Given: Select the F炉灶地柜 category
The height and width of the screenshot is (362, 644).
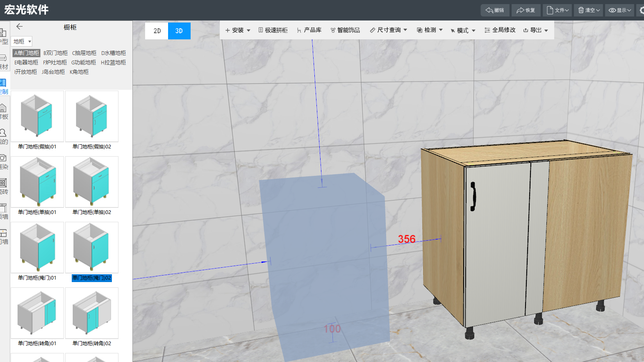Looking at the screenshot, I should tap(55, 62).
